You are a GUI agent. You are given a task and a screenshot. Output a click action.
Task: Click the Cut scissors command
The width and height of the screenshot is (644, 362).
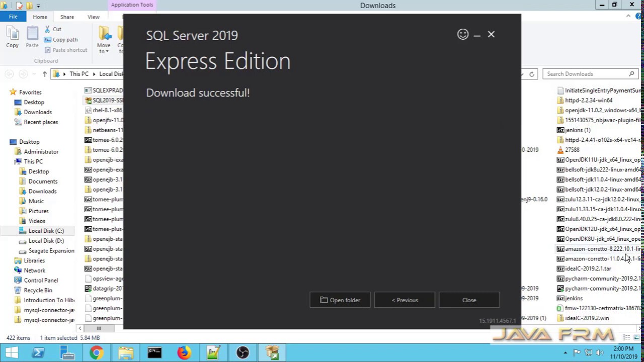click(52, 29)
